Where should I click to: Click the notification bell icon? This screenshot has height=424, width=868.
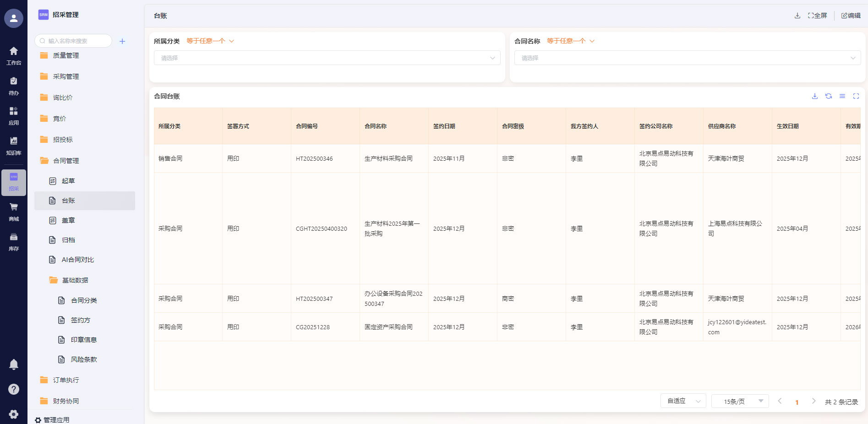(14, 364)
